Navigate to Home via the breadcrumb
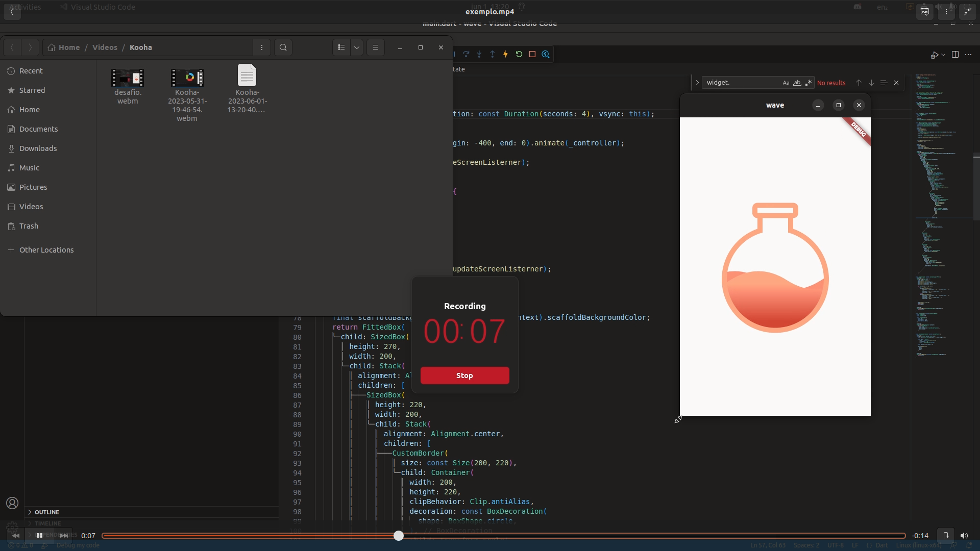980x551 pixels. (x=69, y=47)
